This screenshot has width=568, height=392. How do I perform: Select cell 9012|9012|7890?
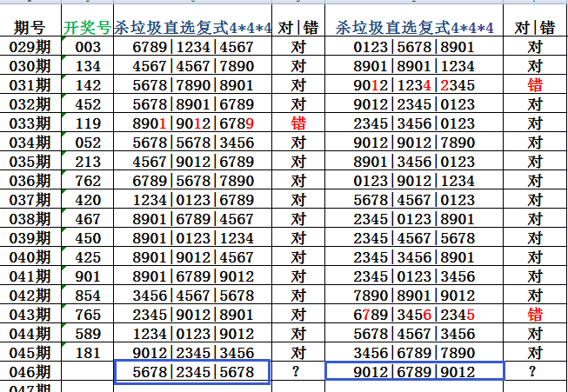(x=414, y=143)
